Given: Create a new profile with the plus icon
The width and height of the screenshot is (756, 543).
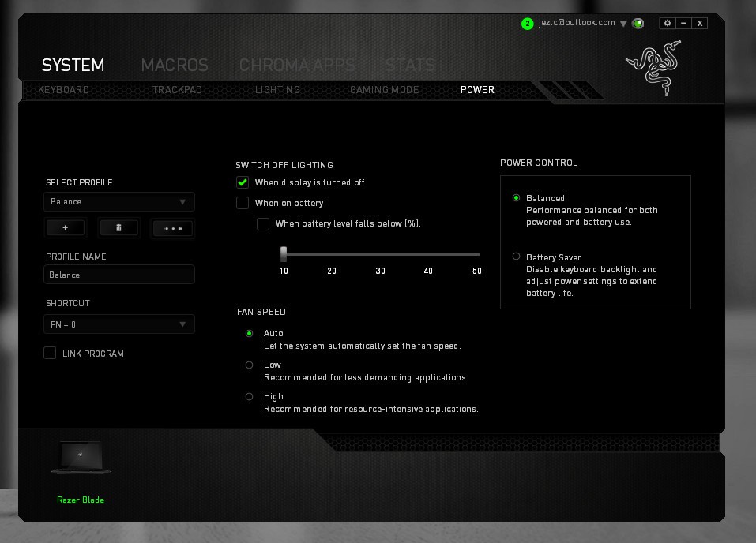Looking at the screenshot, I should (x=66, y=228).
